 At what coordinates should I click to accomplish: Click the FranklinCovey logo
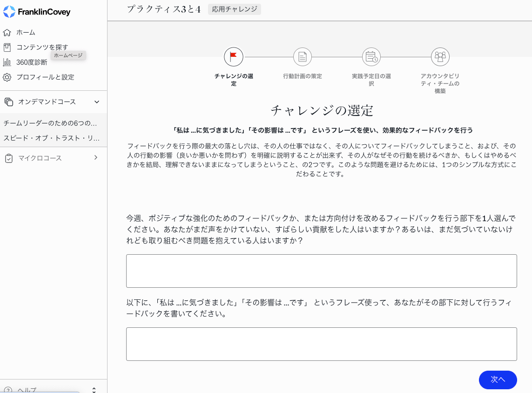click(37, 12)
